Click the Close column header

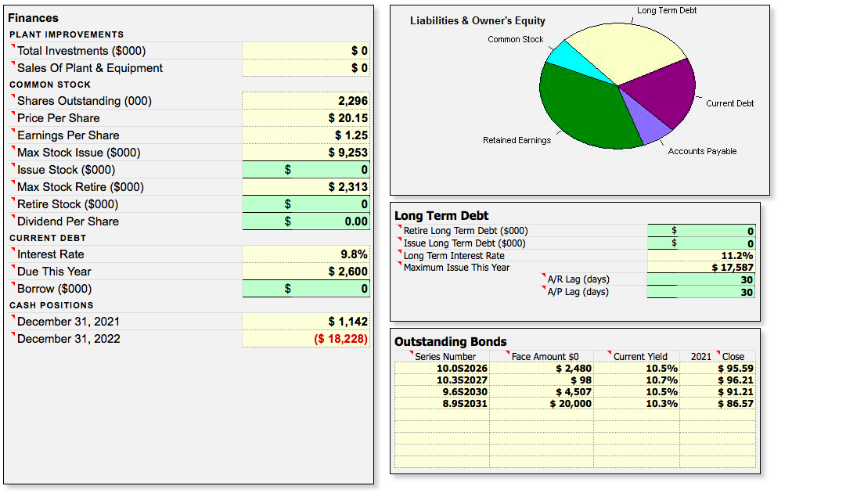[x=733, y=357]
